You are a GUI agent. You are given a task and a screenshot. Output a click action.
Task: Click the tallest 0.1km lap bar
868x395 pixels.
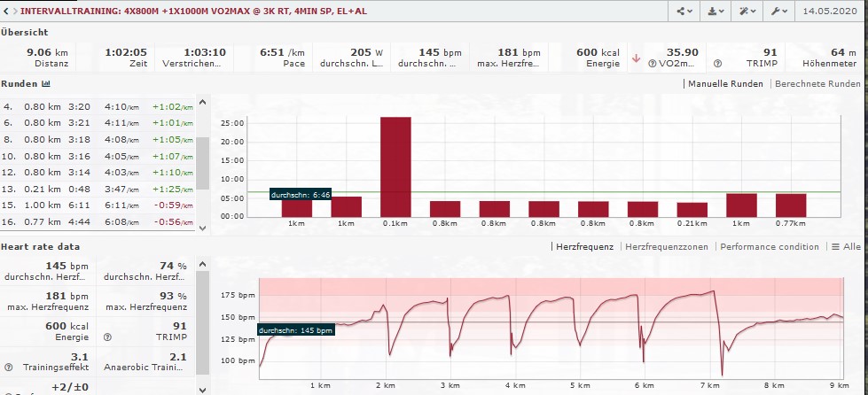pyautogui.click(x=395, y=167)
